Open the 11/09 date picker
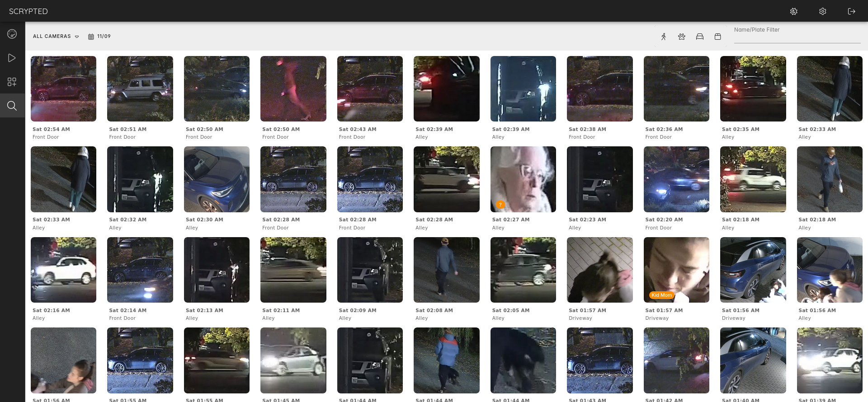 tap(99, 36)
